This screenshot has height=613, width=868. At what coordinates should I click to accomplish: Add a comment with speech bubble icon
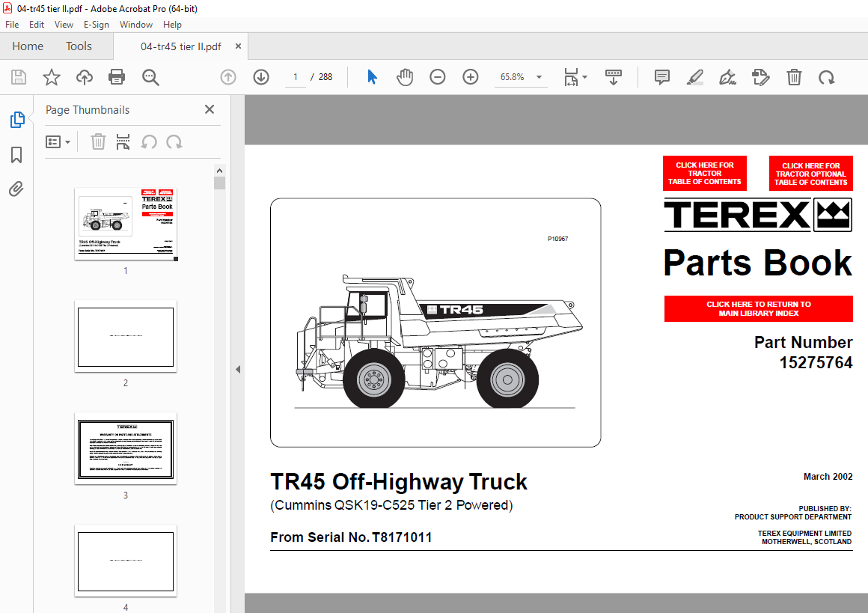[662, 77]
